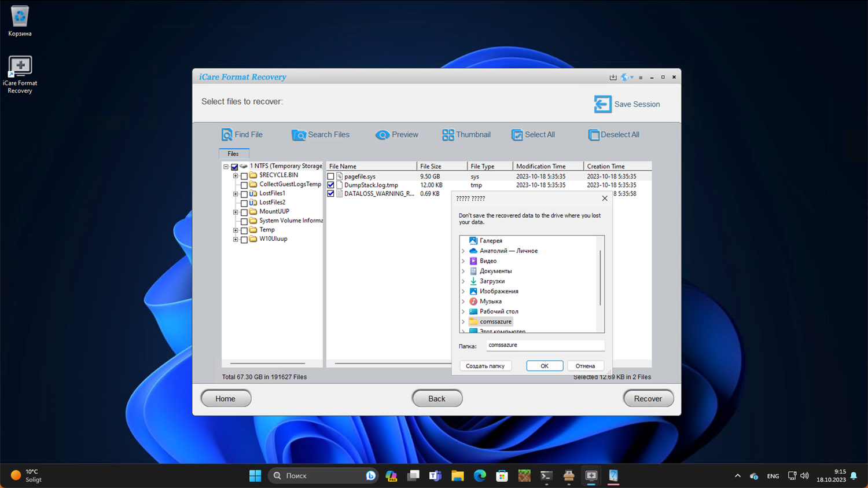Uncheck the DumpStack.log.tmp checkbox
This screenshot has width=868, height=488.
(x=330, y=185)
